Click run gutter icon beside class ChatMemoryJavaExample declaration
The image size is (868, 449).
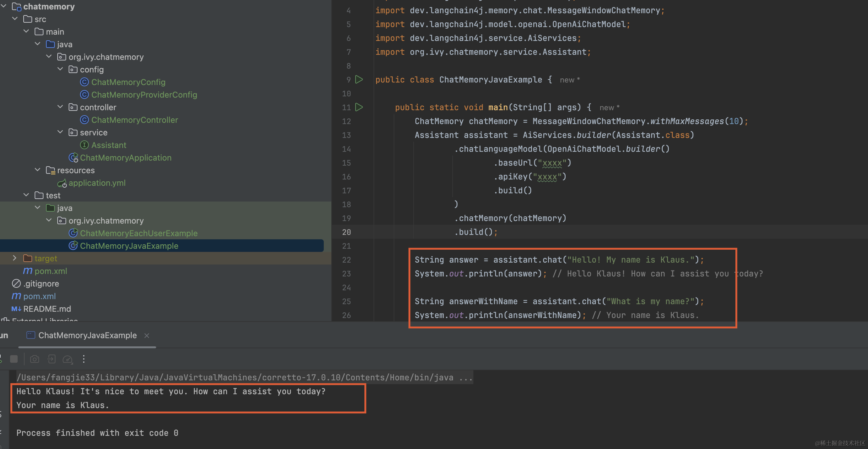point(359,79)
